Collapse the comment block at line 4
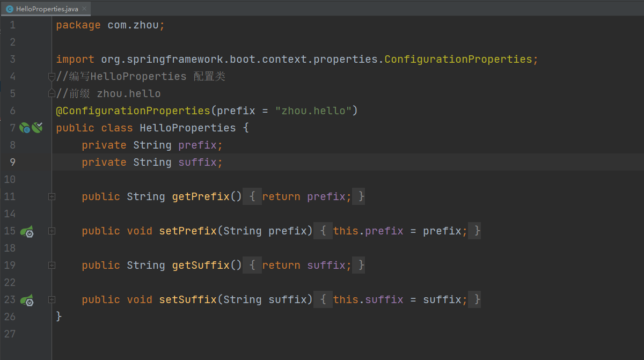This screenshot has height=360, width=644. 52,77
